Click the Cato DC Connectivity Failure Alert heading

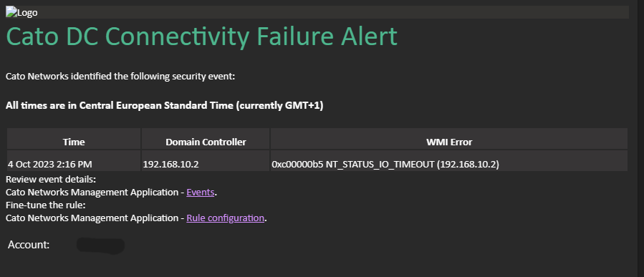point(202,37)
